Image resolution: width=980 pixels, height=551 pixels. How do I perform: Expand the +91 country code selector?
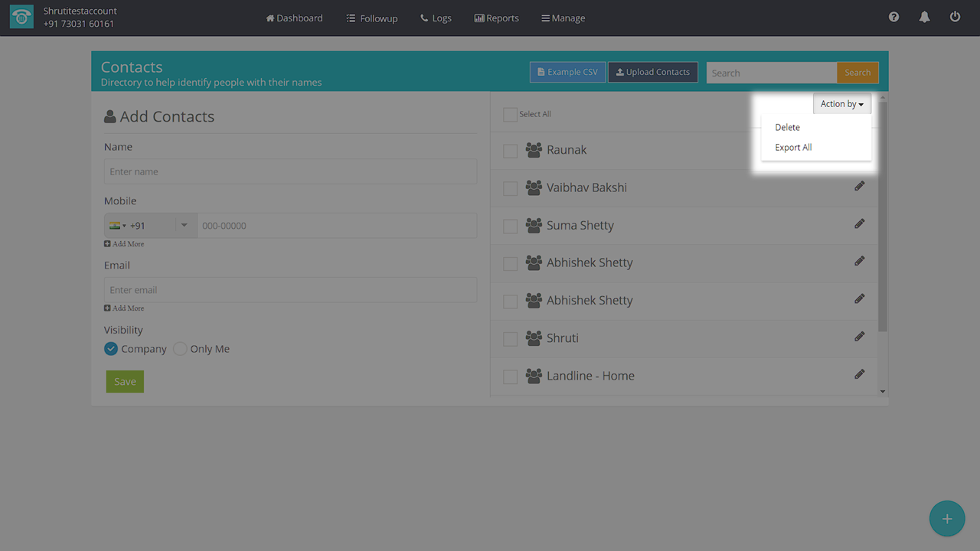pyautogui.click(x=150, y=226)
